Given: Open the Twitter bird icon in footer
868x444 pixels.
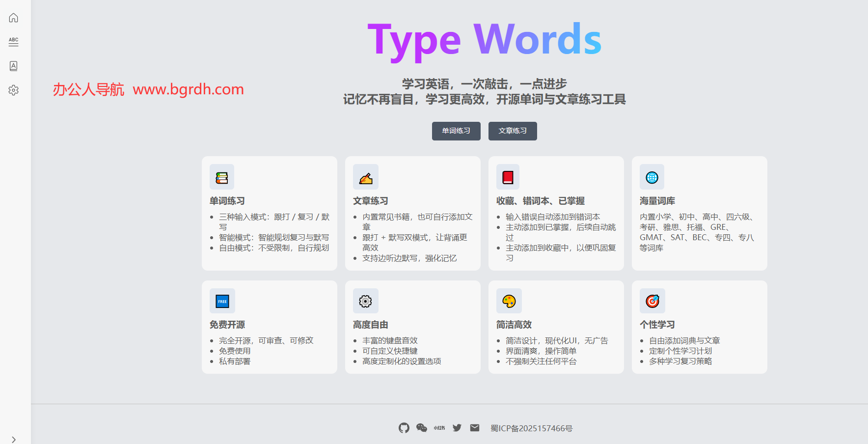Looking at the screenshot, I should coord(457,428).
